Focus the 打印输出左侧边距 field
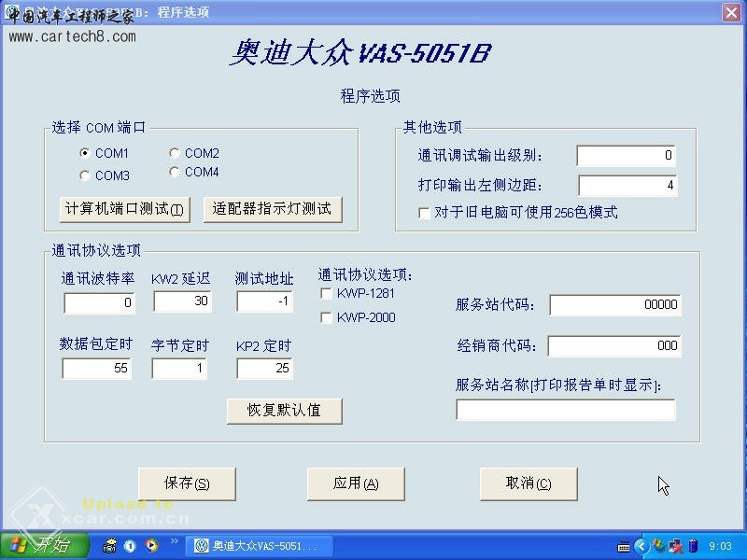 tap(627, 185)
